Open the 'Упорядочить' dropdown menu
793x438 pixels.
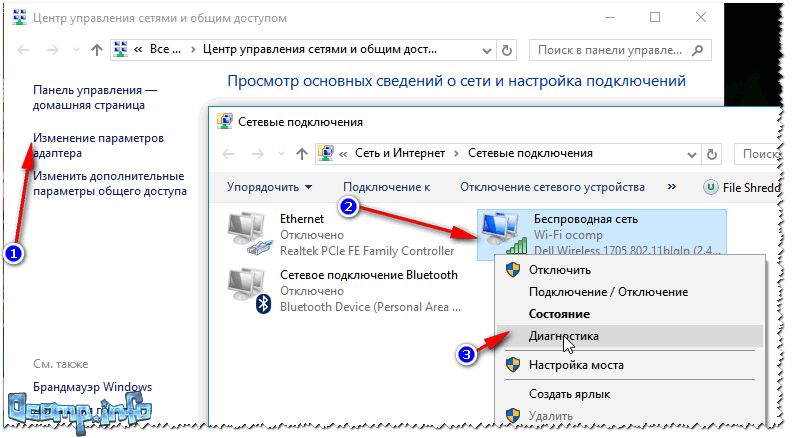[269, 187]
